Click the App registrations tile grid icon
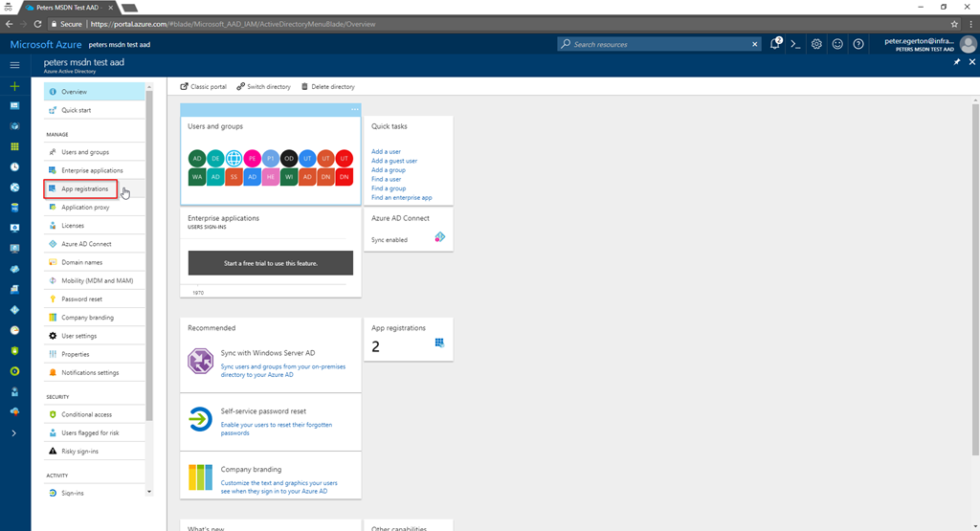This screenshot has width=980, height=531. [x=439, y=343]
